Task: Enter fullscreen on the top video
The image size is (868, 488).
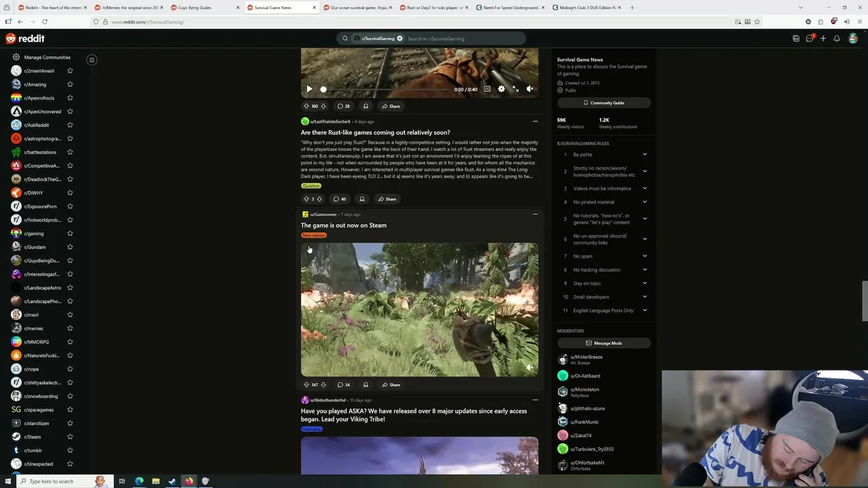Action: click(x=515, y=89)
